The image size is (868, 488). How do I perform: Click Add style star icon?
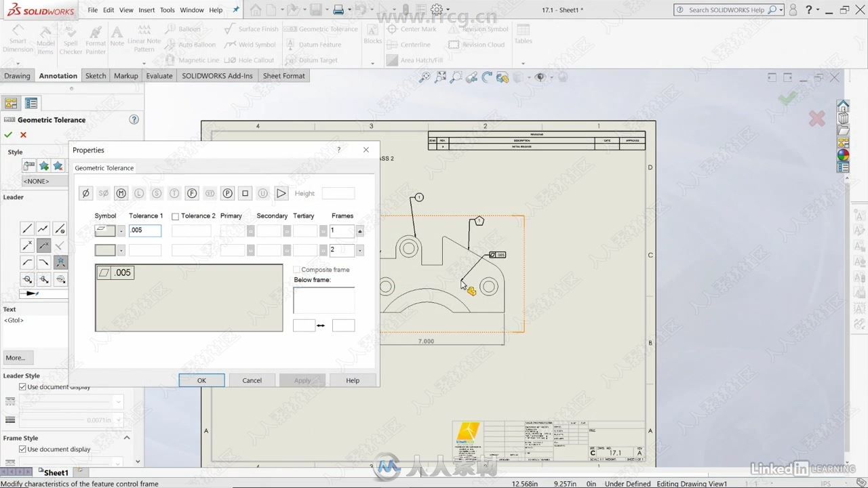(x=44, y=166)
